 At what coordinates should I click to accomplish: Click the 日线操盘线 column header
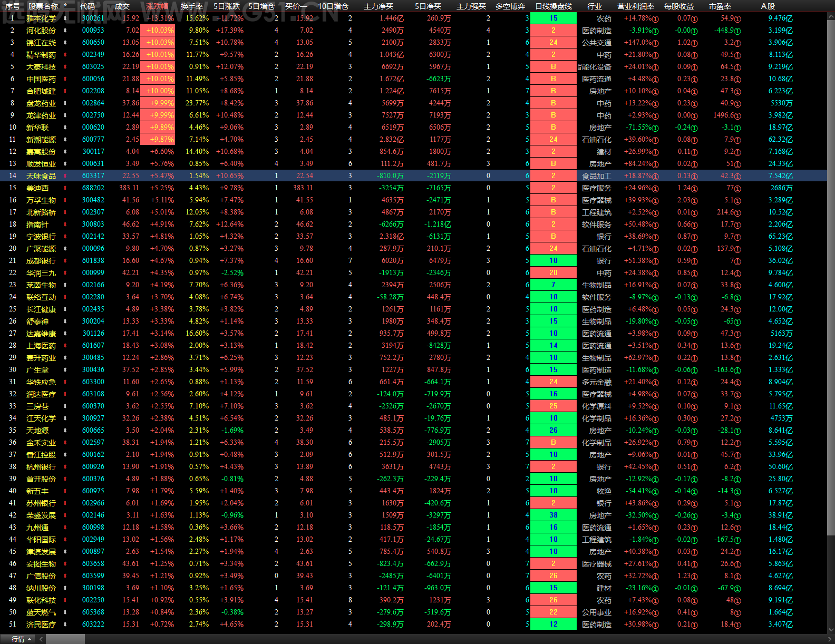click(x=554, y=6)
